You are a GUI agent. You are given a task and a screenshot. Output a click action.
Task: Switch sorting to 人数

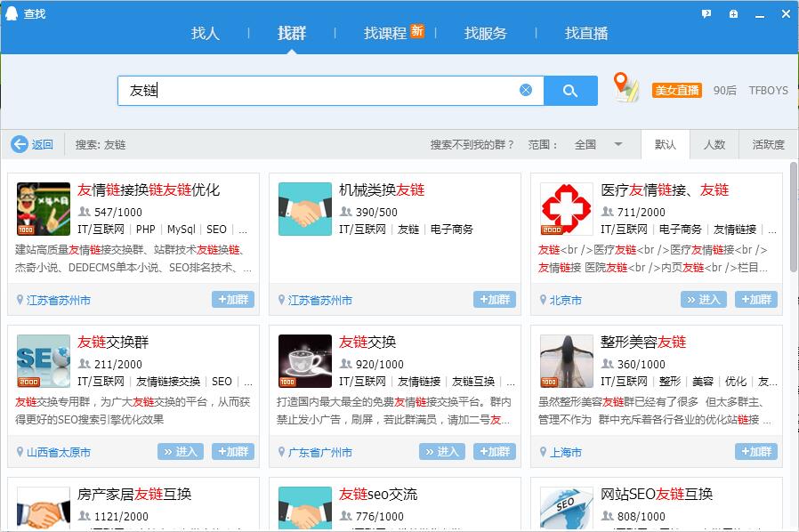pyautogui.click(x=714, y=143)
